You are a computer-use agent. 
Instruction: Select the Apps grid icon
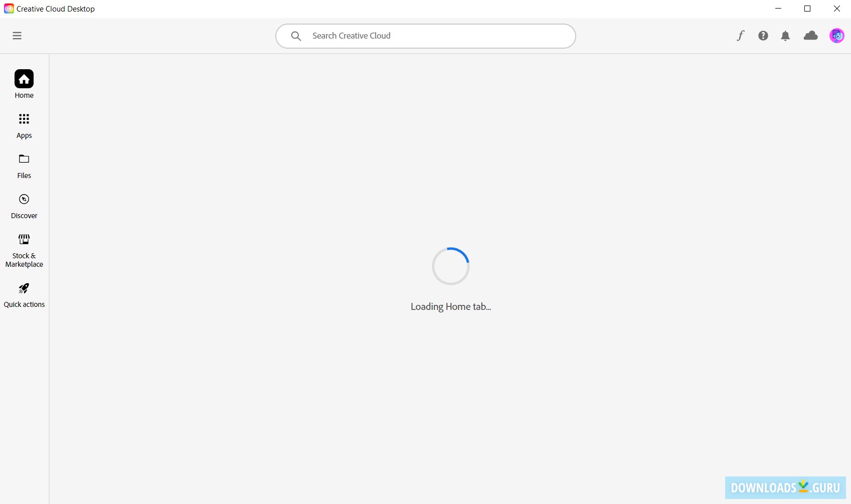pos(24,119)
